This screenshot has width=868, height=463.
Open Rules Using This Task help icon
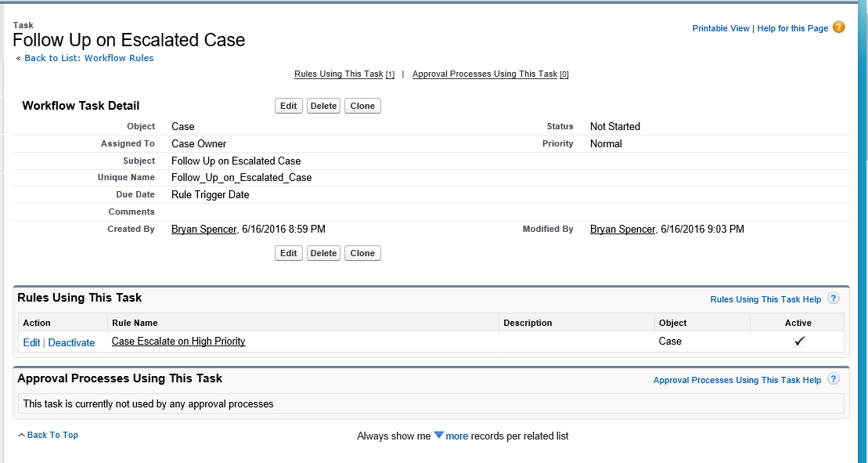(x=834, y=298)
